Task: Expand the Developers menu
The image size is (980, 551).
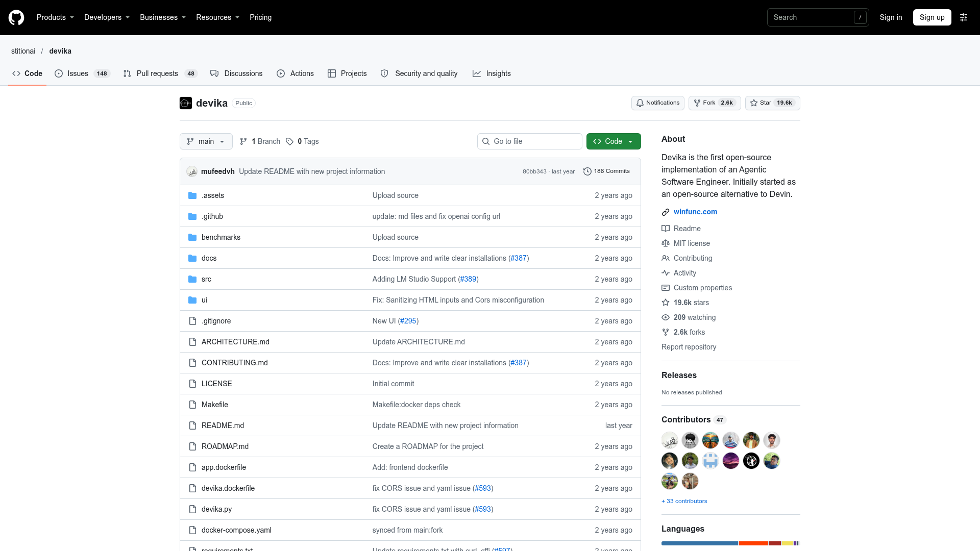Action: click(x=107, y=17)
